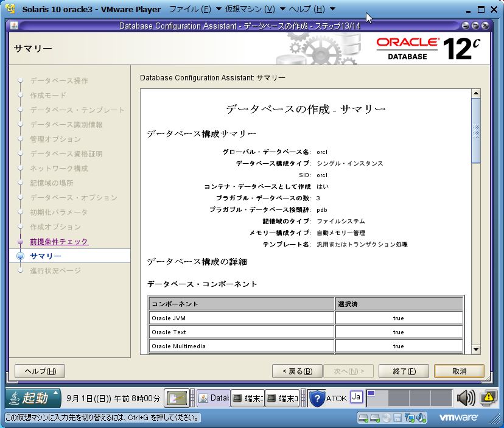Screen dimensions: 504x428
Task: Select the データベース識別情報 step
Action: (66, 124)
